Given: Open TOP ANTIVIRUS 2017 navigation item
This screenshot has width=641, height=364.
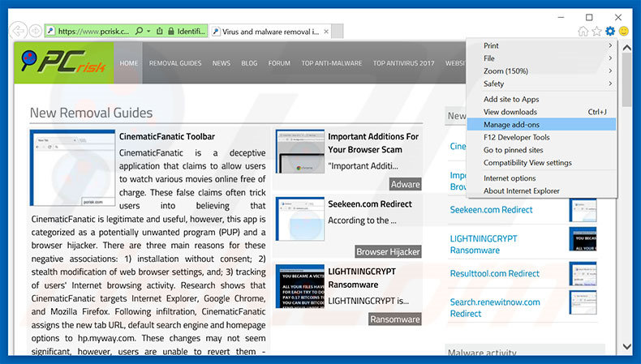Looking at the screenshot, I should pyautogui.click(x=403, y=63).
